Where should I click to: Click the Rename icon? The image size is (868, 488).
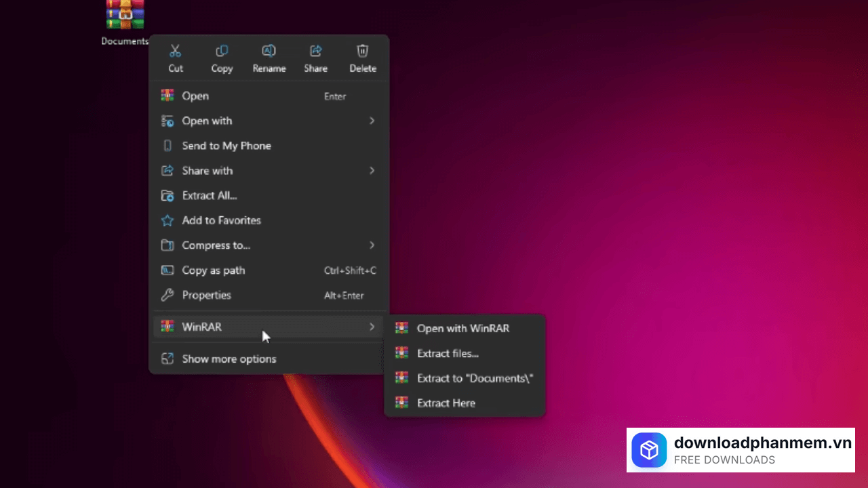coord(269,51)
